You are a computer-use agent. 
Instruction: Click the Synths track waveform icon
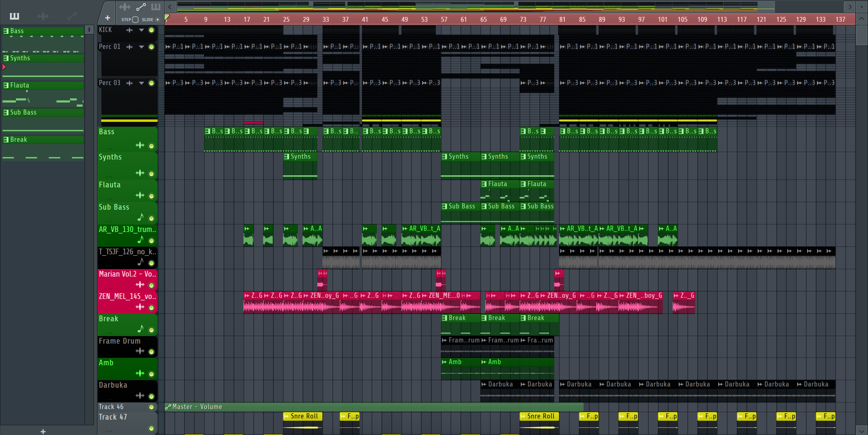pyautogui.click(x=140, y=173)
